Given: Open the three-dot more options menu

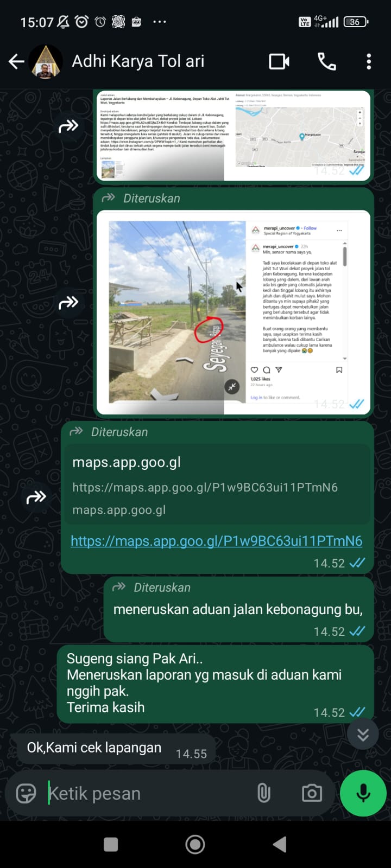Looking at the screenshot, I should [369, 62].
